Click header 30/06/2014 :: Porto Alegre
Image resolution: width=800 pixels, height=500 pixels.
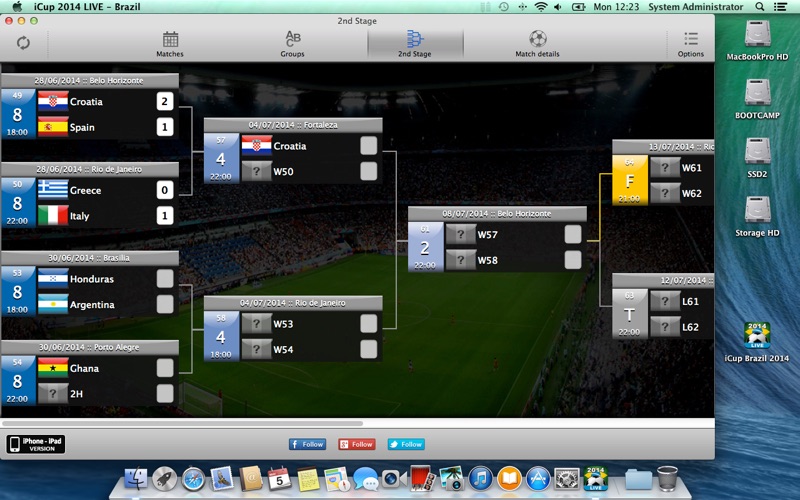pos(89,347)
